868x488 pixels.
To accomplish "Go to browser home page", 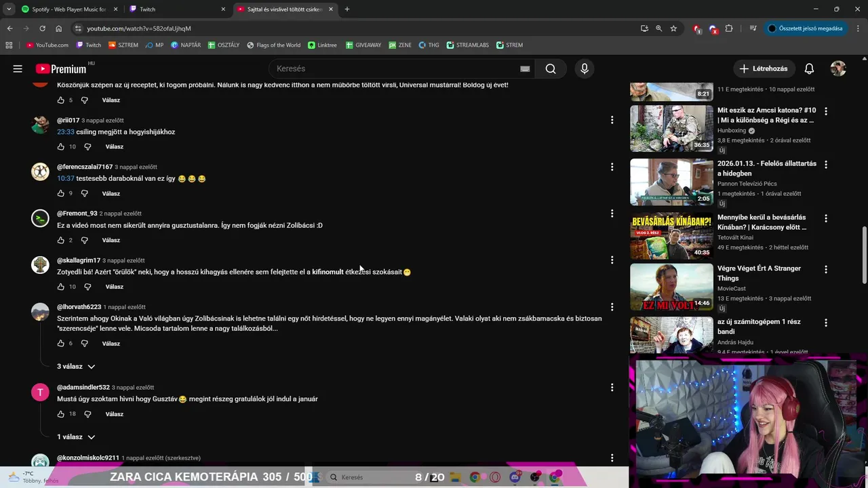I will [x=59, y=28].
